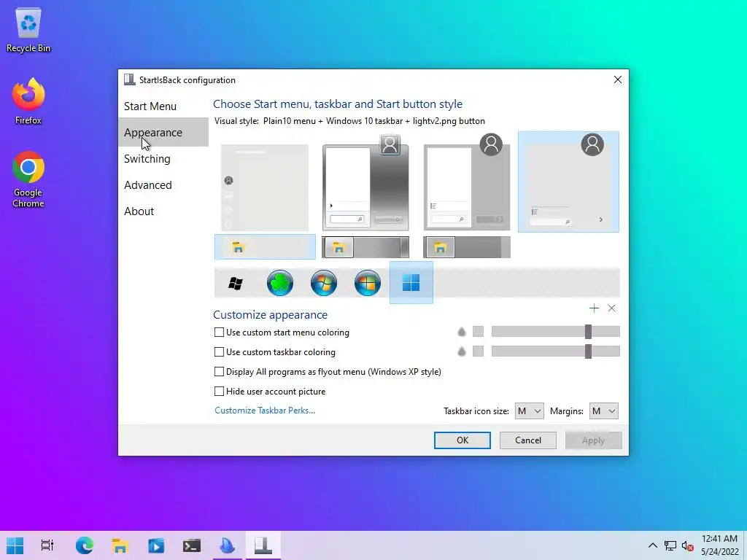The height and width of the screenshot is (560, 747).
Task: Open the About section
Action: tap(163, 211)
